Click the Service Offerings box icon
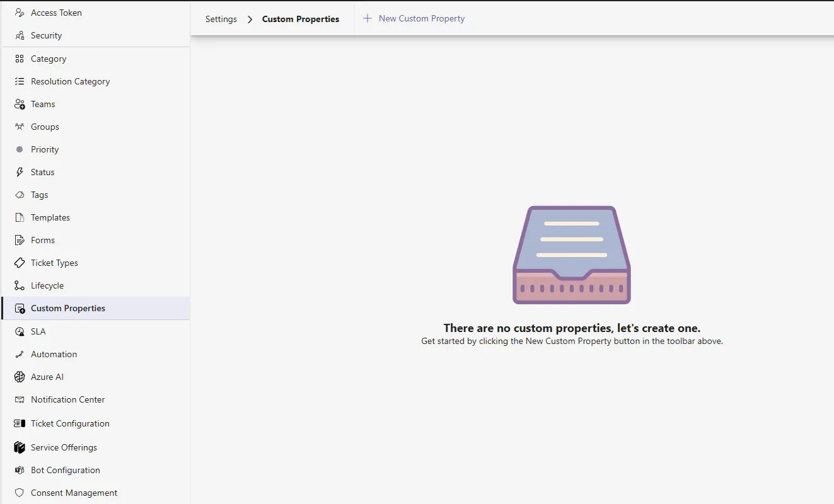 coord(20,447)
